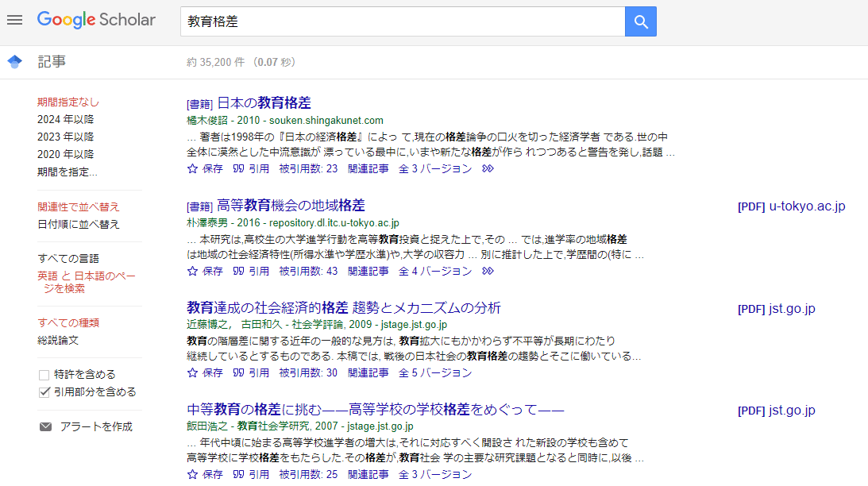Select 総説論文 article type
Image resolution: width=868 pixels, height=486 pixels.
(x=58, y=341)
